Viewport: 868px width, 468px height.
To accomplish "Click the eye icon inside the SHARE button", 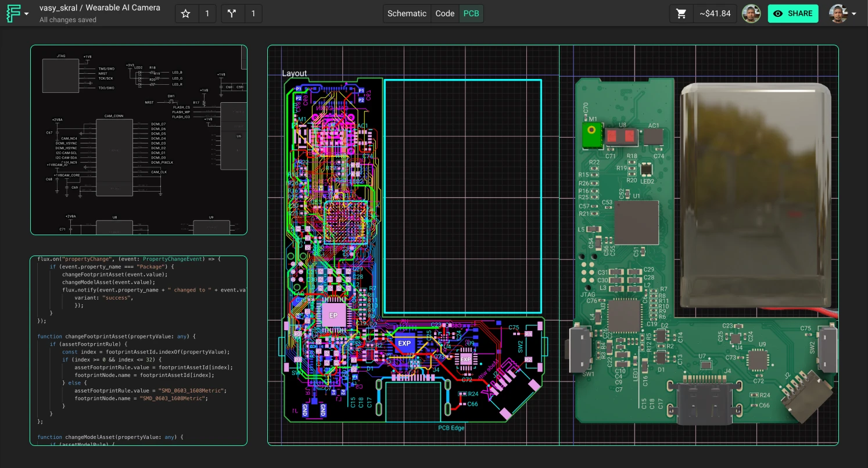I will pos(778,13).
